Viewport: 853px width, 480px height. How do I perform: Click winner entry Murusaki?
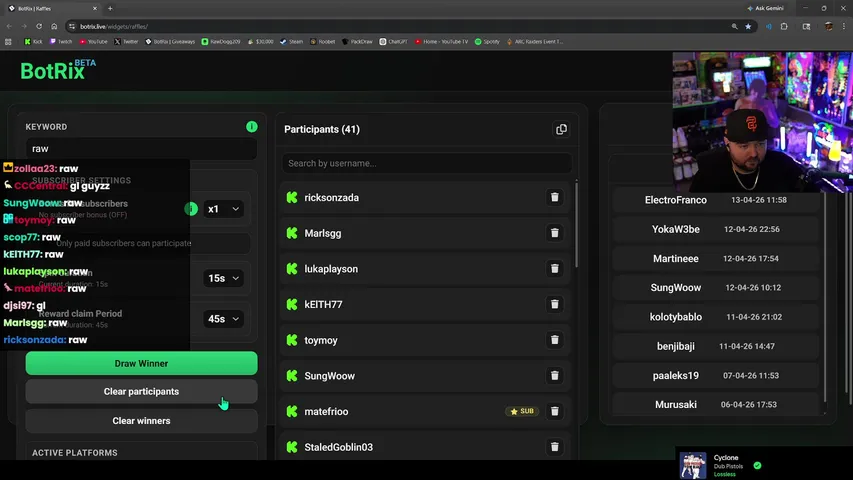pyautogui.click(x=715, y=404)
